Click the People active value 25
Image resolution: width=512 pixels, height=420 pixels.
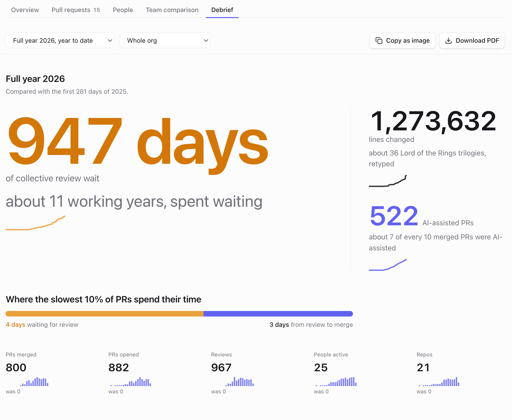point(321,367)
